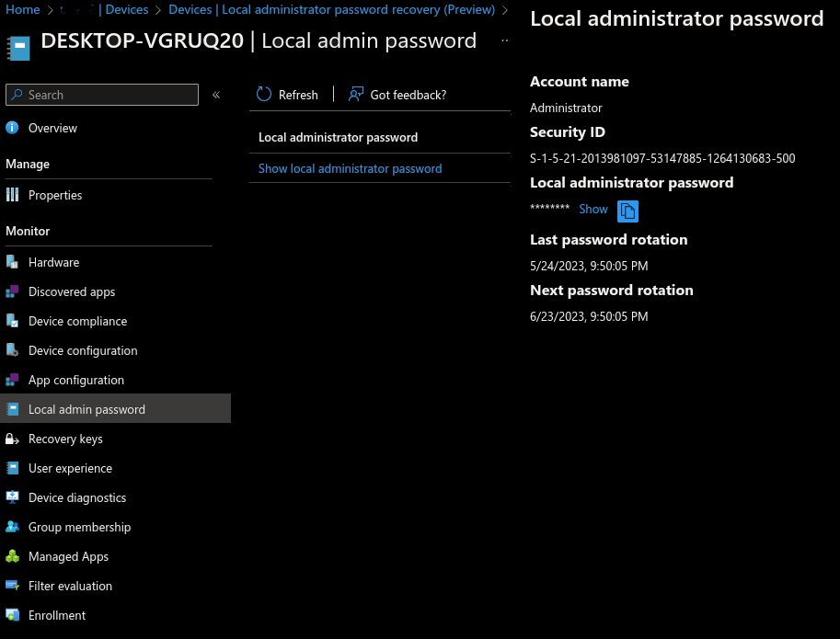Click the Managed Apps icon
The image size is (840, 639).
pyautogui.click(x=12, y=556)
